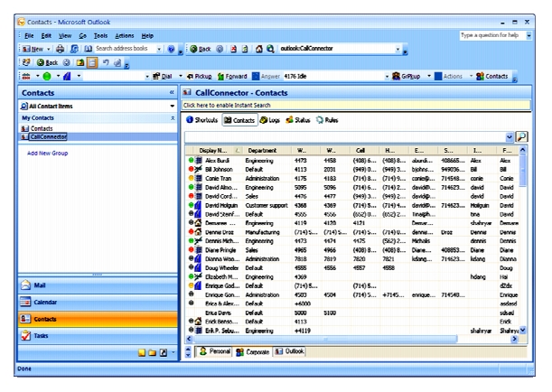Open the Tools menu
This screenshot has width=552, height=392.
[100, 35]
